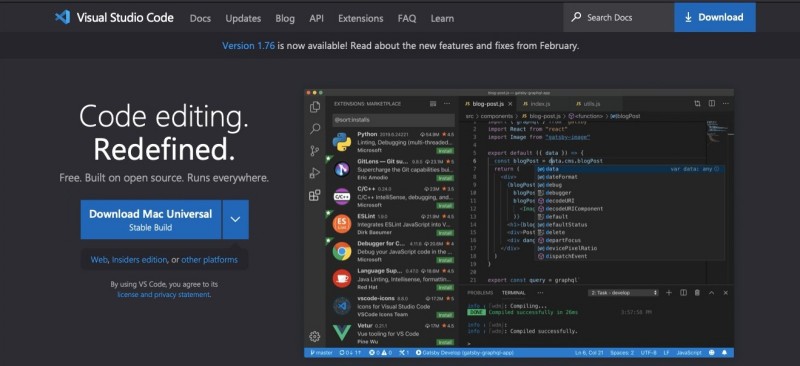Open Run and Debug icon in activity bar
Image resolution: width=800 pixels, height=366 pixels.
[x=315, y=173]
